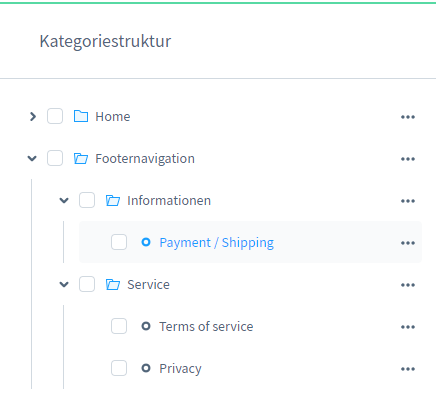Expand the Home category tree

[x=33, y=117]
